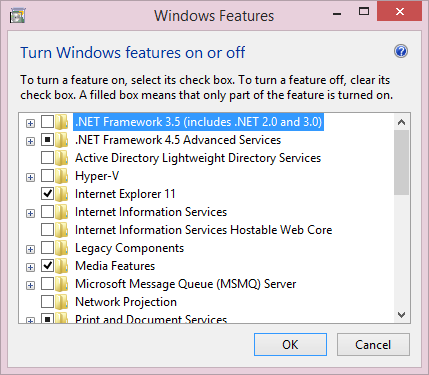Viewport: 429px width, 375px height.
Task: Select '.NET Framework 4.5 Advanced Services' label
Action: pyautogui.click(x=178, y=140)
